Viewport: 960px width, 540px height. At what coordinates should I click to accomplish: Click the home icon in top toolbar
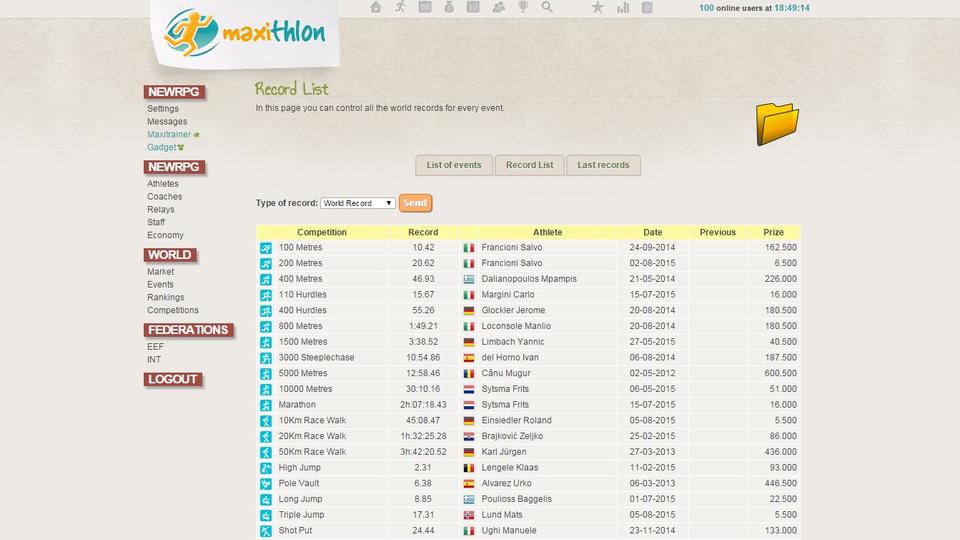click(376, 7)
